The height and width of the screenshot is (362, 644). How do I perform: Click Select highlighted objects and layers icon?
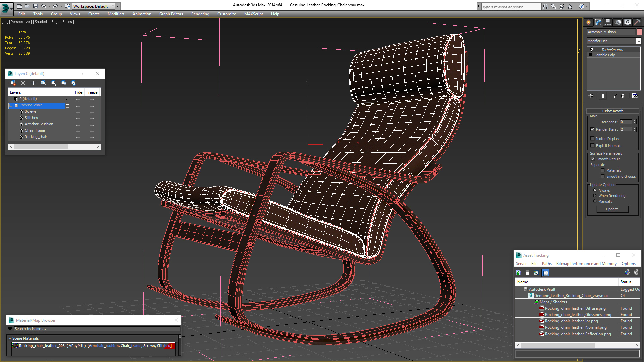(43, 83)
